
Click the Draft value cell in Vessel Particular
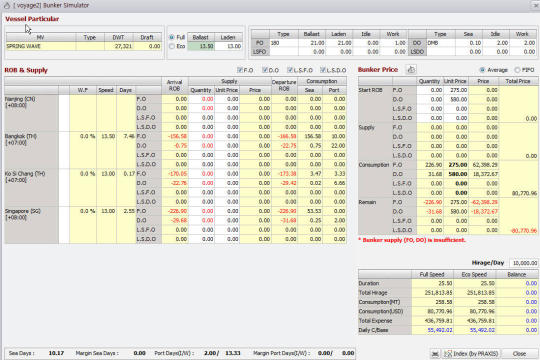pos(148,46)
